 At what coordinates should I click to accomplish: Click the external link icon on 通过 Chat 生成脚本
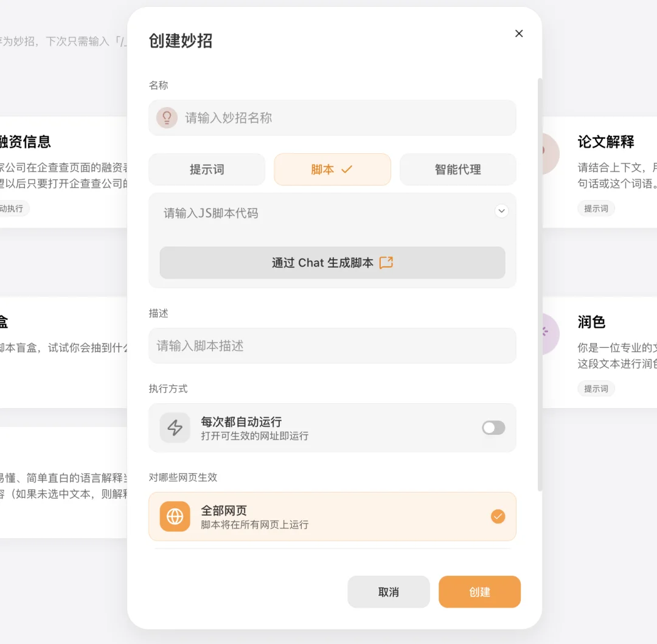point(386,263)
